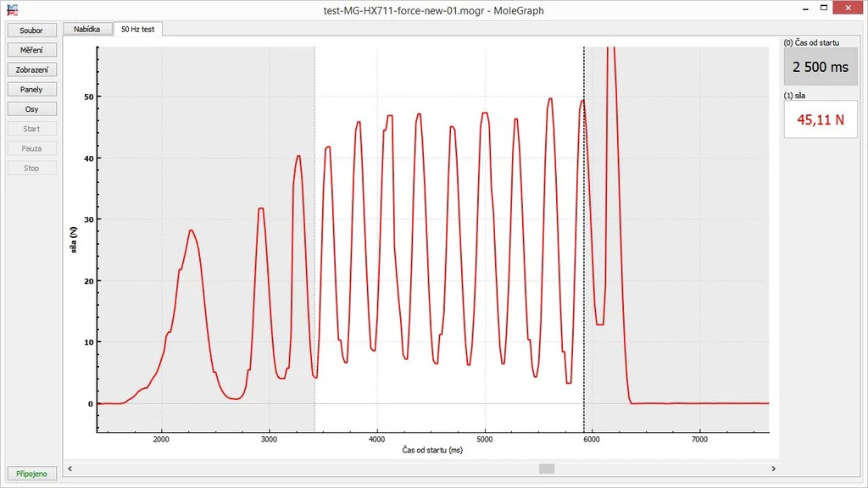Screen dimensions: 868x488
Task: Click the 'síla (N)' vertical axis label
Action: pos(73,240)
